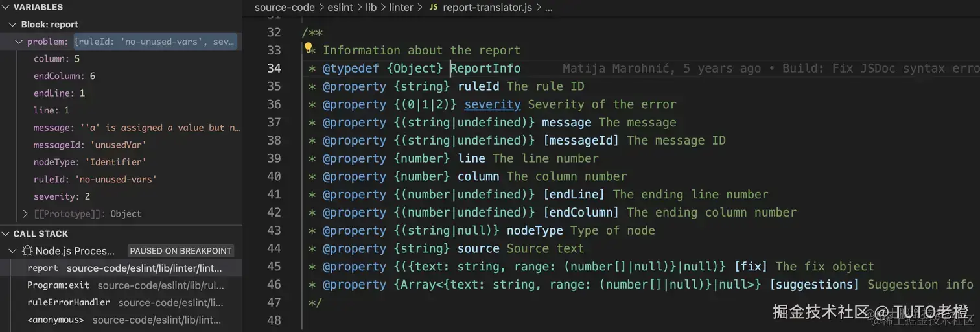Click '[endColumn]' on line 42
980x332 pixels.
[x=581, y=213]
